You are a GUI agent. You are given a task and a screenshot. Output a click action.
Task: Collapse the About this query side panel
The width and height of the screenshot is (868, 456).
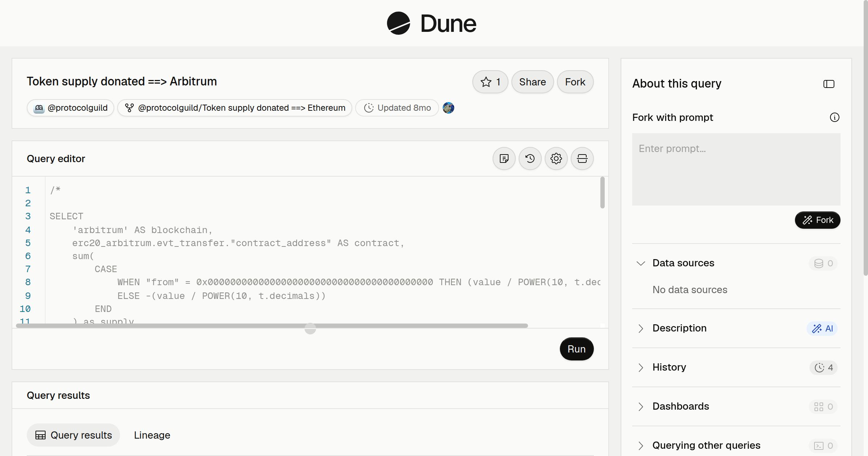point(829,84)
